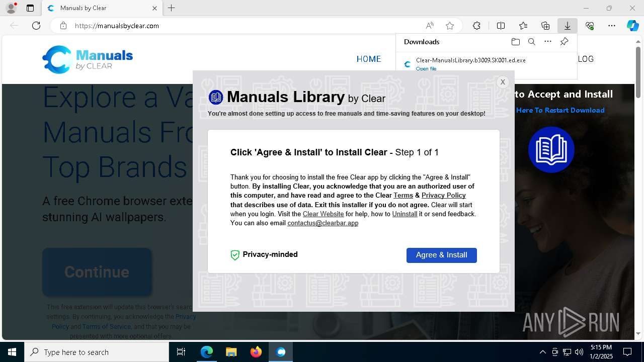644x362 pixels.
Task: Click the Clear app taskbar icon
Action: pos(280,352)
